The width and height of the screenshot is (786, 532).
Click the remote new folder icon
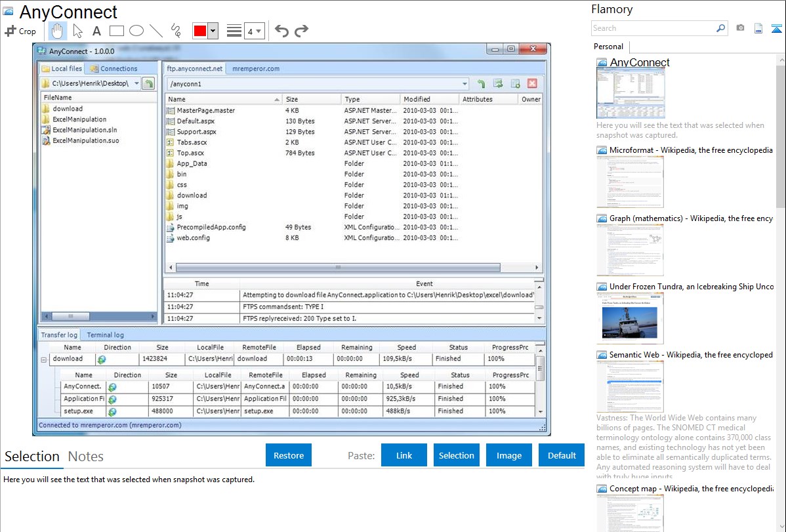pos(515,84)
